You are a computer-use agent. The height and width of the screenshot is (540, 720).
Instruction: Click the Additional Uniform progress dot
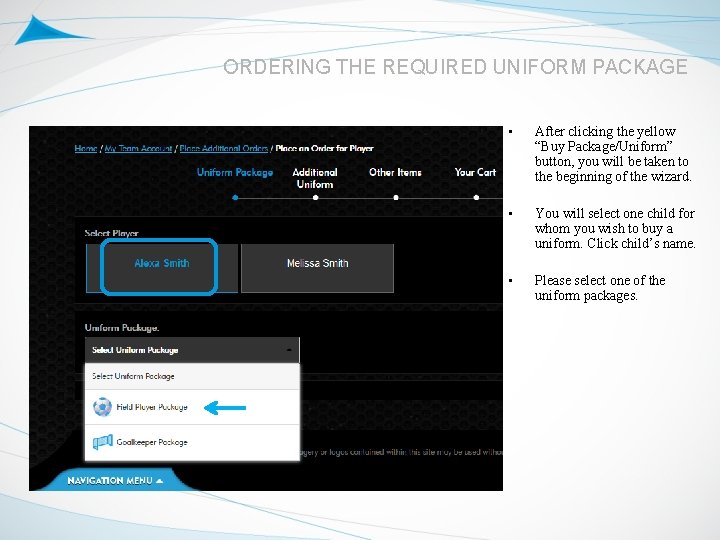coord(315,198)
